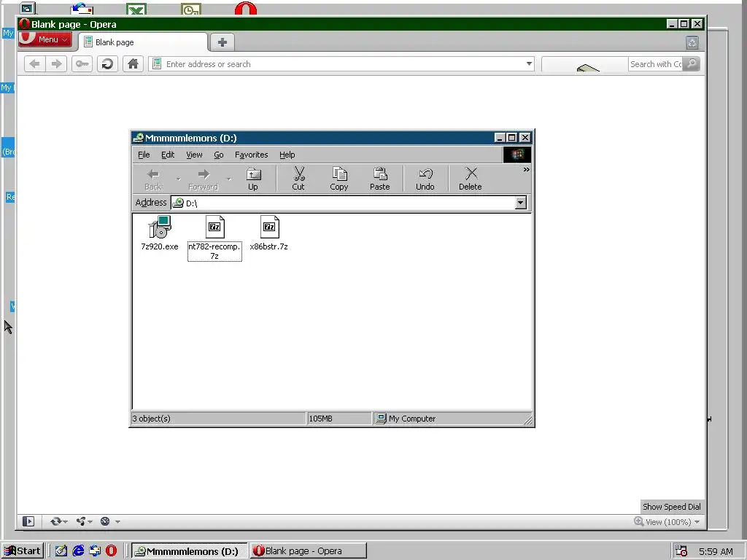Click the Copy toolbar button in Explorer
This screenshot has height=560, width=747.
click(x=338, y=179)
